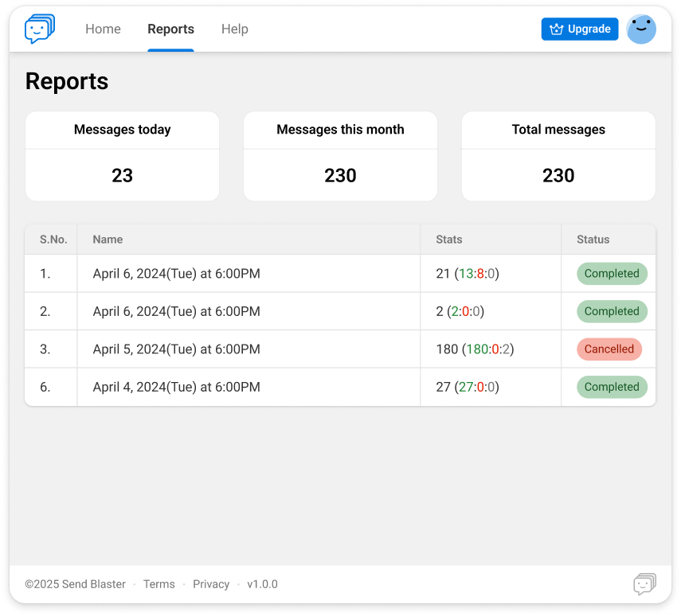Screen dimensions: 681x616
Task: Click the Status column header
Action: click(593, 240)
